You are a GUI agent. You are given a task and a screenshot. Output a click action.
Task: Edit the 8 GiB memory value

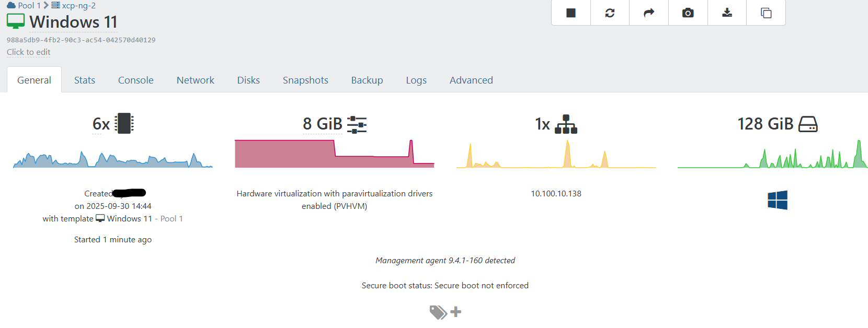tap(322, 124)
